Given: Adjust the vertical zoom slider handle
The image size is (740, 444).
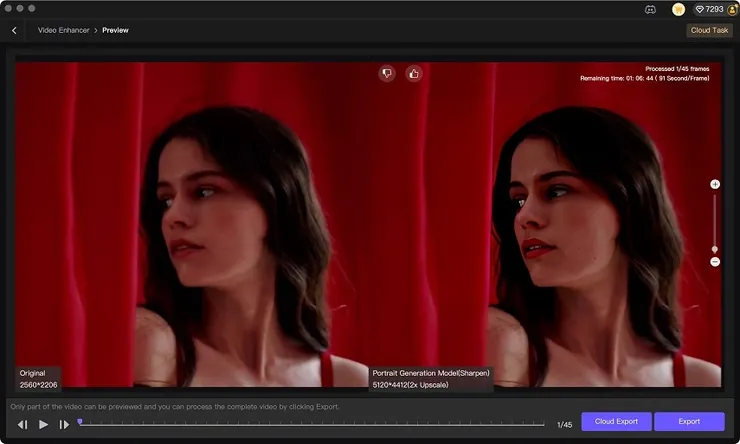Looking at the screenshot, I should click(715, 249).
